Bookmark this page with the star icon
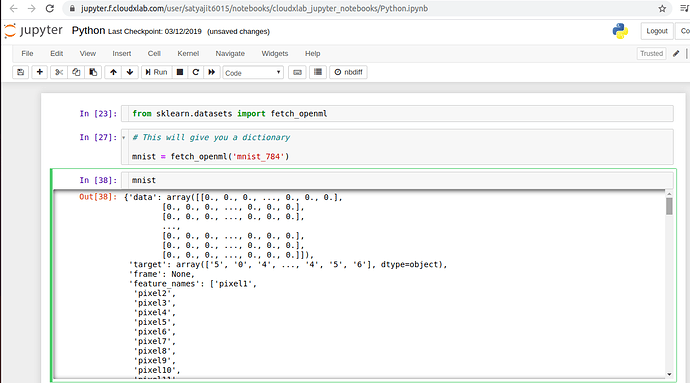The height and width of the screenshot is (383, 690). coord(662,8)
